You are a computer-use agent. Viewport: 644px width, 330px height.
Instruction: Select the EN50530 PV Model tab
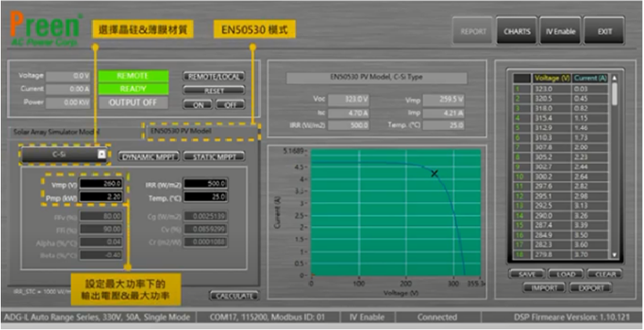(x=199, y=131)
